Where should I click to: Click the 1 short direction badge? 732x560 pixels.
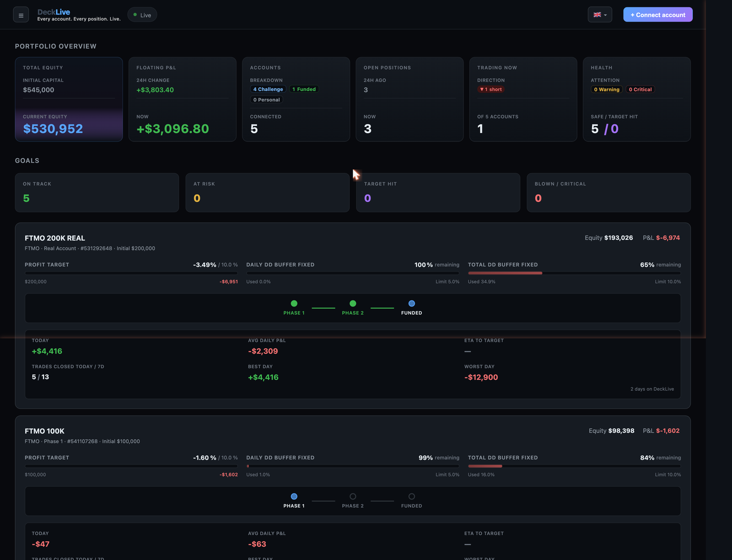point(491,89)
